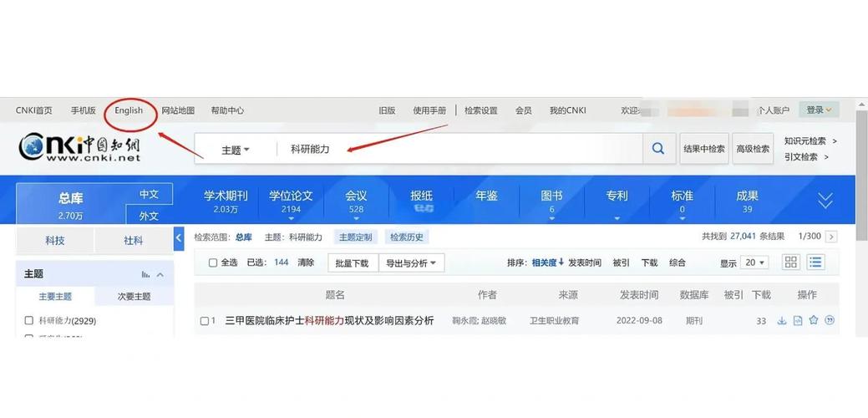Open the 显示 20 per page dropdown
868x418 pixels.
click(x=755, y=263)
